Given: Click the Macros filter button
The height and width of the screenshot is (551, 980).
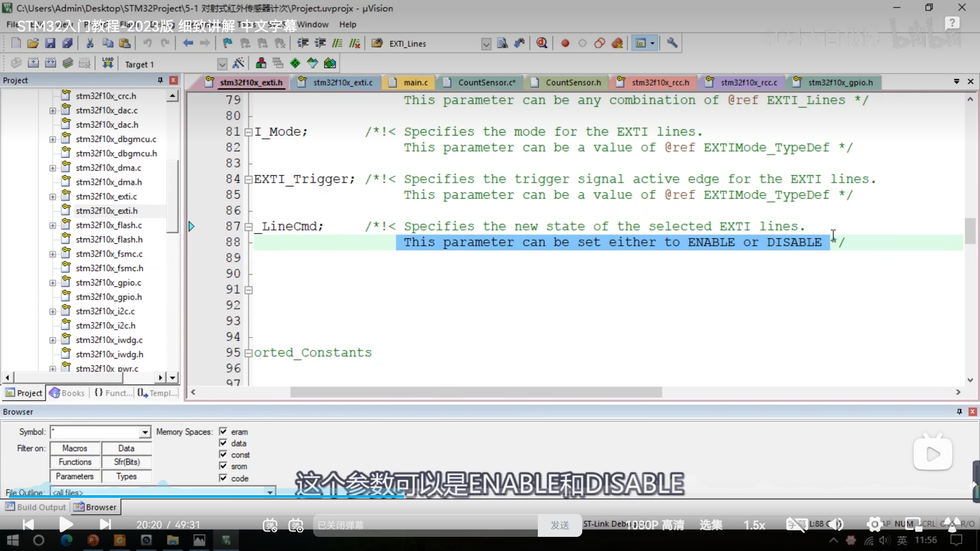Looking at the screenshot, I should click(x=75, y=448).
